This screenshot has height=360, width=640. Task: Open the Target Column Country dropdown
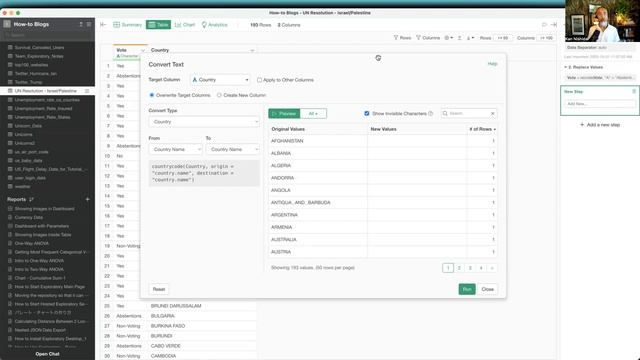tap(220, 80)
